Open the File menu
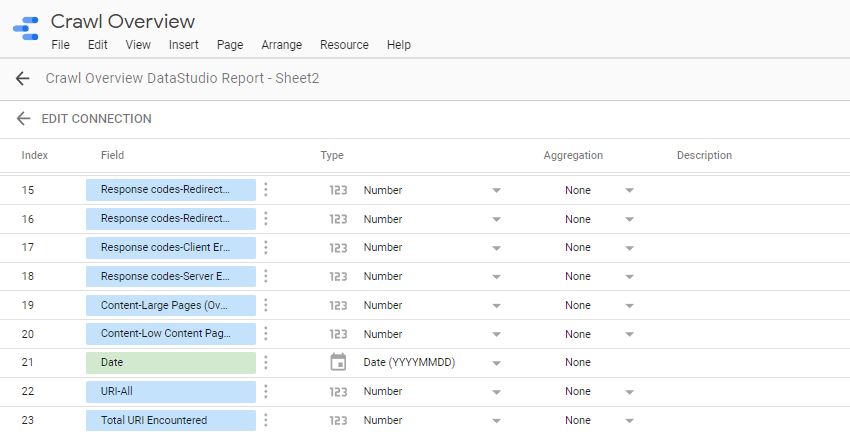The image size is (850, 434). click(x=60, y=45)
